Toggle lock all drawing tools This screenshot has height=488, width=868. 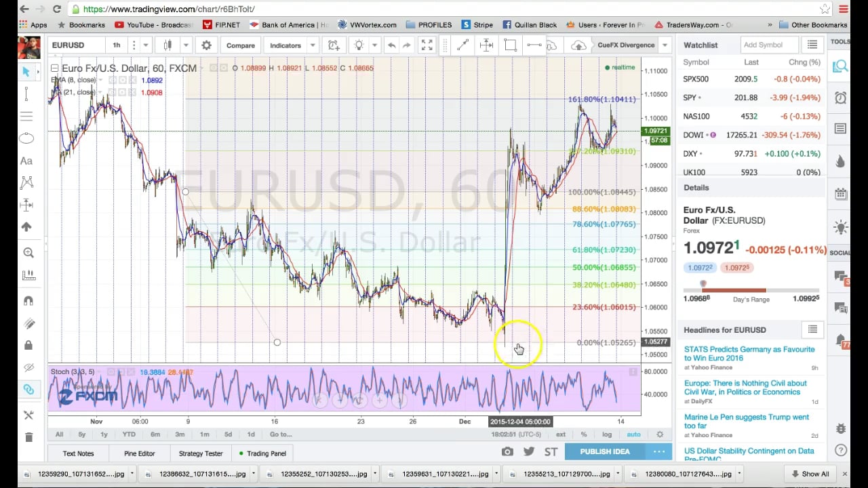click(28, 345)
